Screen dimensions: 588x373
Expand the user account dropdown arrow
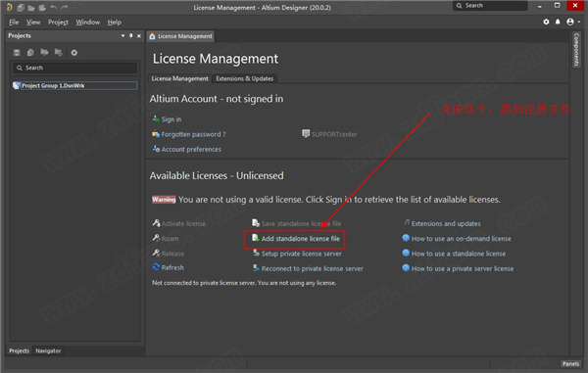click(579, 23)
